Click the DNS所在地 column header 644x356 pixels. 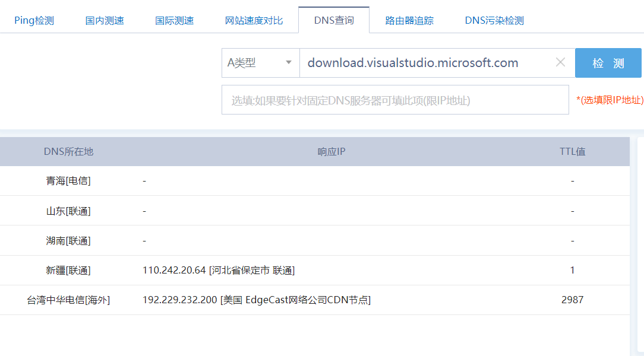pos(68,152)
